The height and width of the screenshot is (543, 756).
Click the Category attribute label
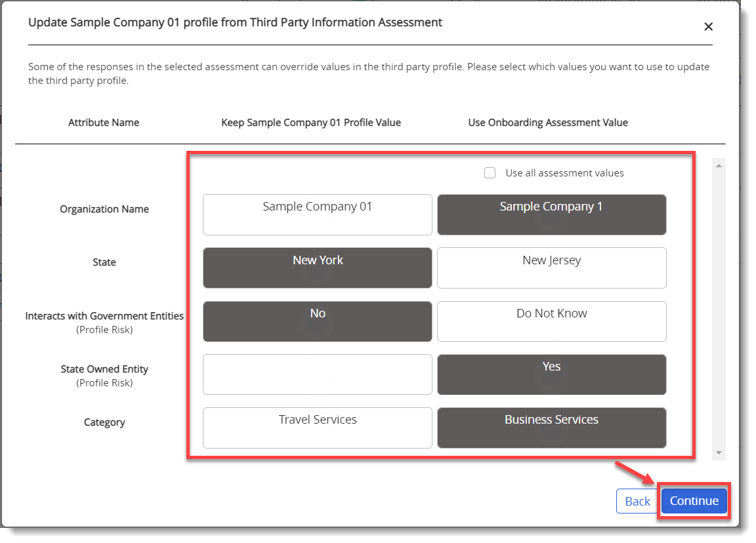(104, 422)
